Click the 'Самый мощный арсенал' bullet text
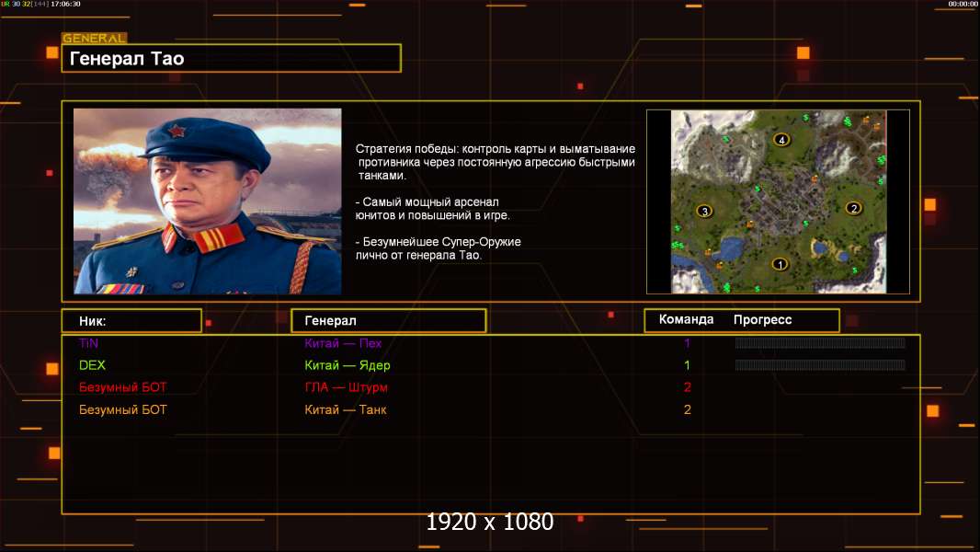 [432, 209]
